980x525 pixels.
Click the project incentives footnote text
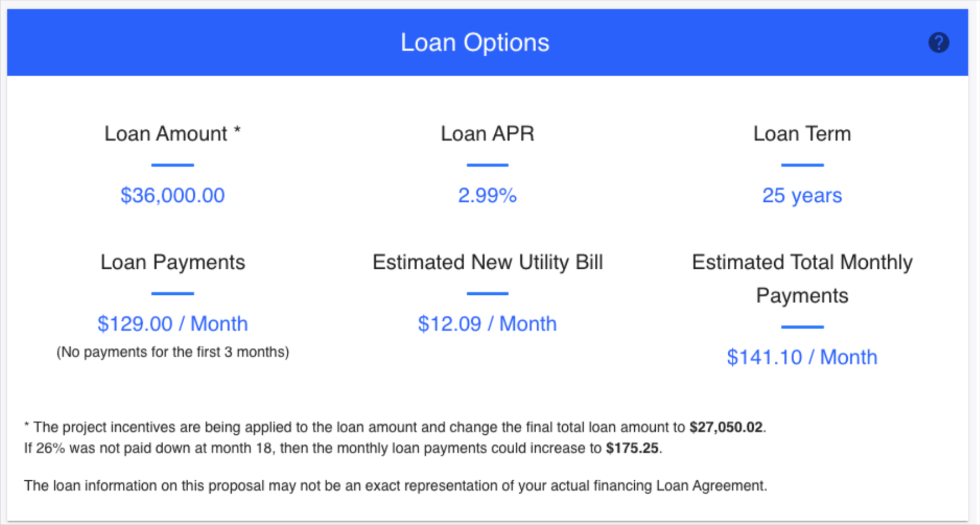(x=340, y=427)
